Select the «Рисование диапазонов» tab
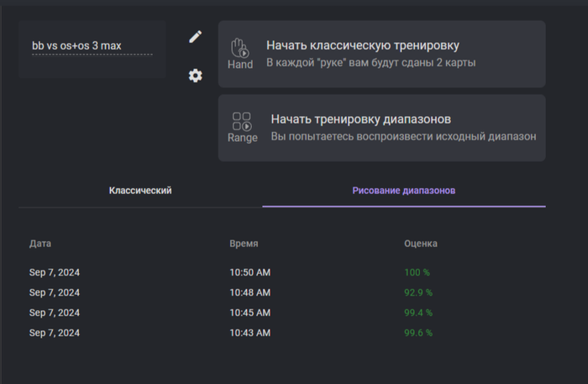This screenshot has height=384, width=588. [403, 191]
